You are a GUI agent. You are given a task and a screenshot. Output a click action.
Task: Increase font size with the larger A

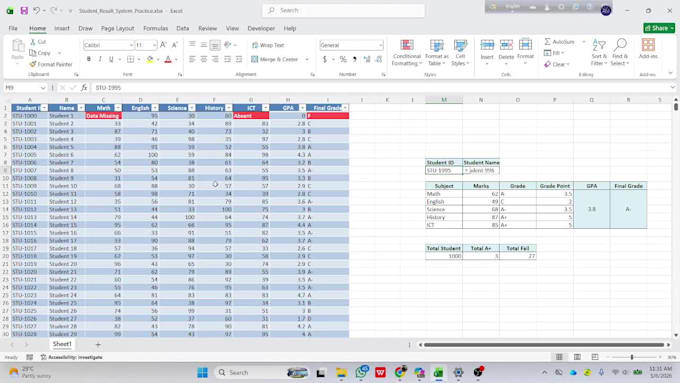pyautogui.click(x=163, y=45)
